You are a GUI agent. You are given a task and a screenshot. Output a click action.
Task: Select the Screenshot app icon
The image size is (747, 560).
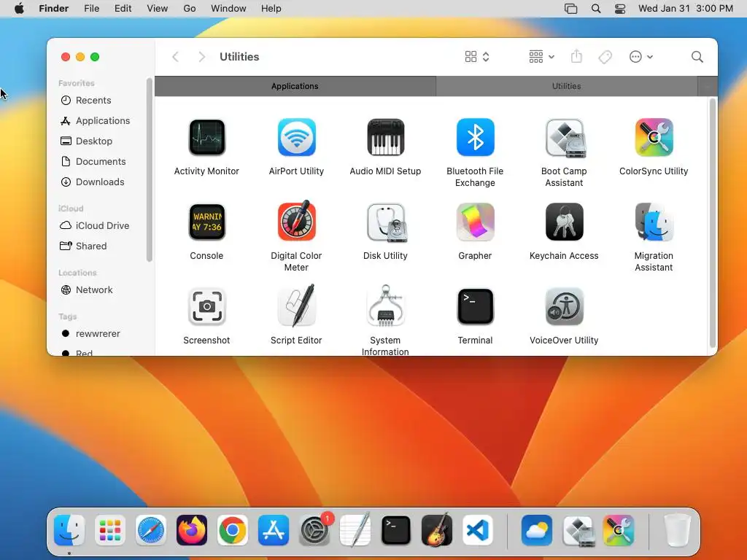point(206,307)
